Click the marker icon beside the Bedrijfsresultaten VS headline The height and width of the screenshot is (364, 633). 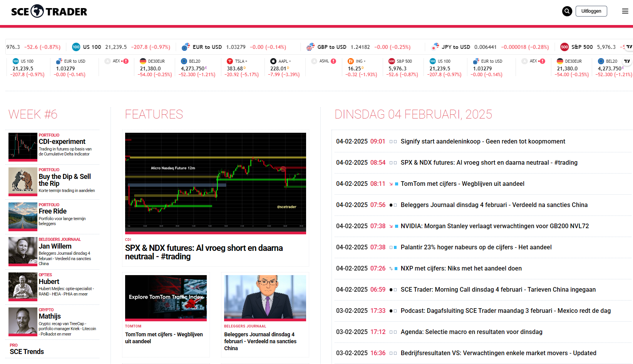point(393,353)
